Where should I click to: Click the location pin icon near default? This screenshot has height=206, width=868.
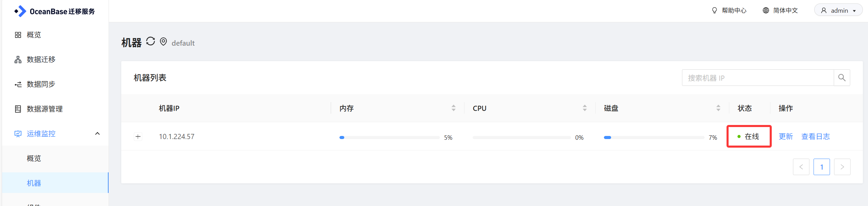click(163, 42)
